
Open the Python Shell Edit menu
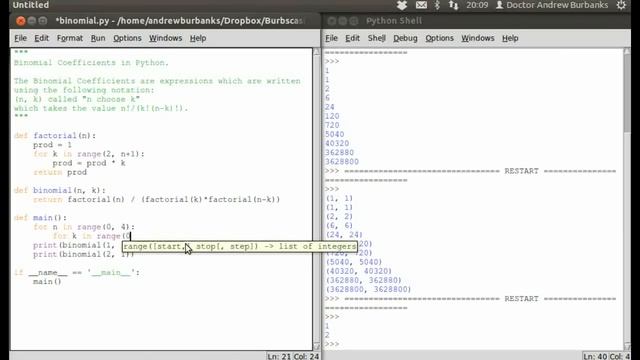(352, 38)
